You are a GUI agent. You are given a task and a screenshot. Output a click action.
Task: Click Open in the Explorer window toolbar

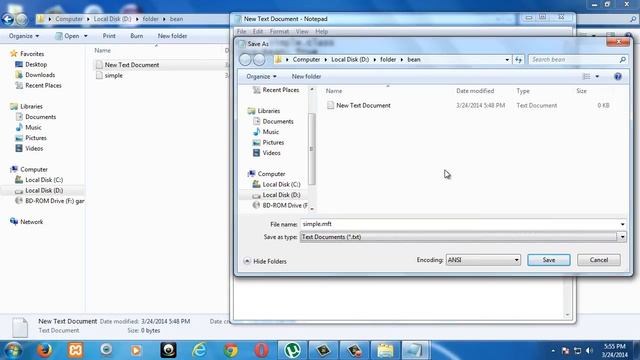68,36
